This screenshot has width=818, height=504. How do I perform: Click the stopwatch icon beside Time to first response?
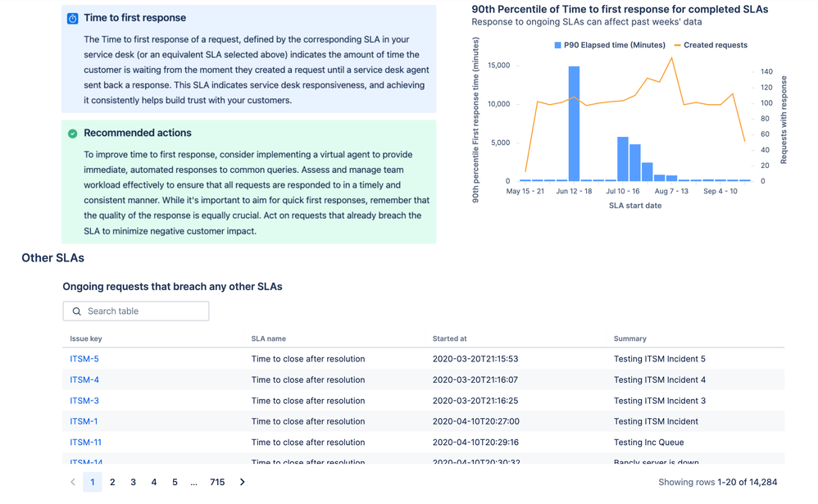point(72,18)
